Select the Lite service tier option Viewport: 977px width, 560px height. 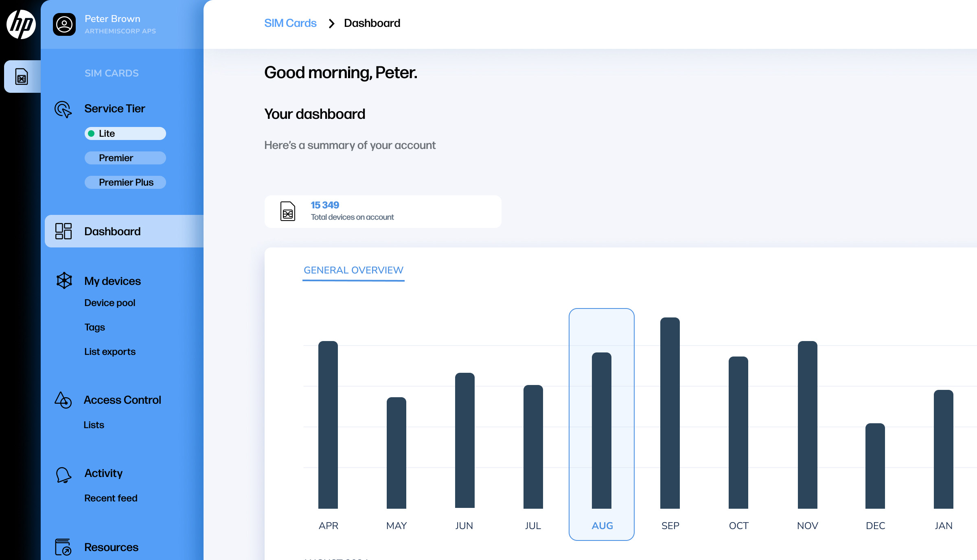click(x=125, y=133)
